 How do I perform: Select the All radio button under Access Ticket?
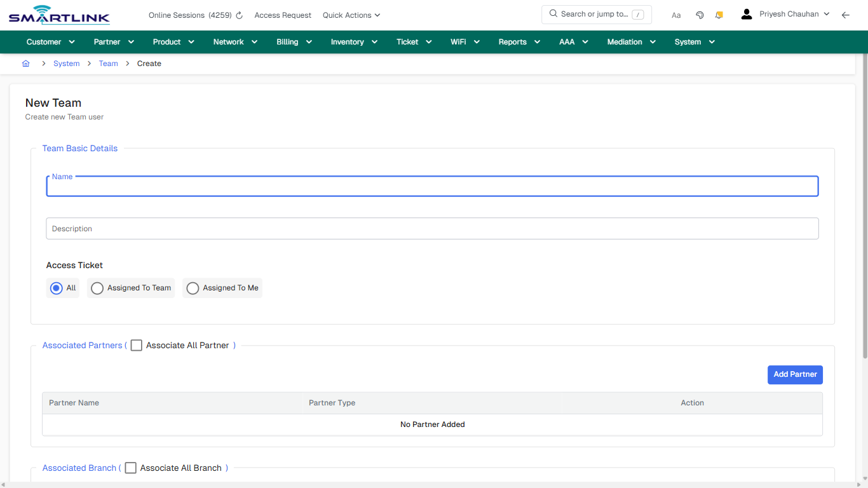56,288
